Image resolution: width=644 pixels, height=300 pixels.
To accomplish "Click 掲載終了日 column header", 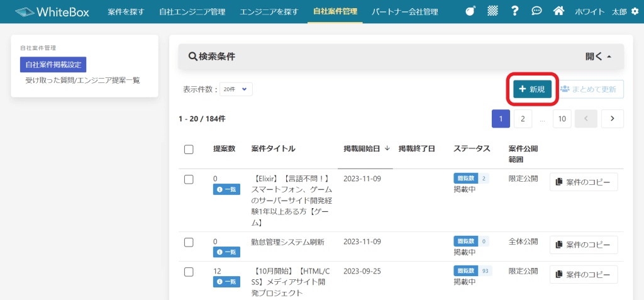I will [416, 149].
